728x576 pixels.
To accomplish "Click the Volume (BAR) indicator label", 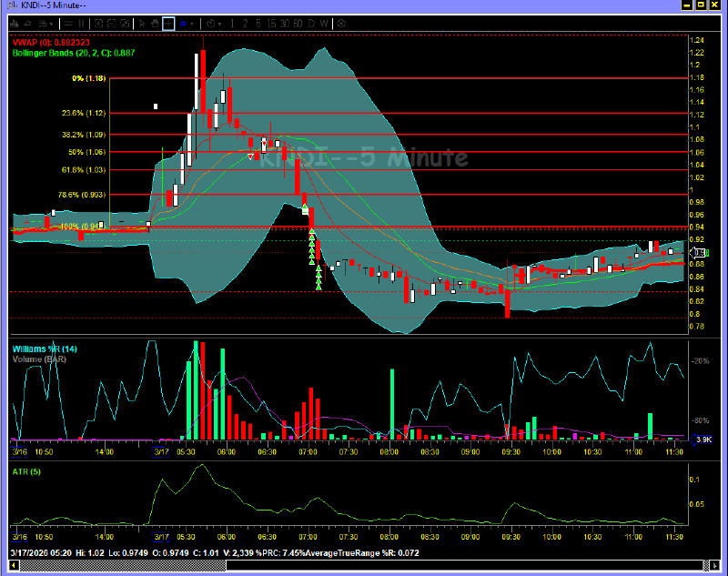I will tap(39, 359).
